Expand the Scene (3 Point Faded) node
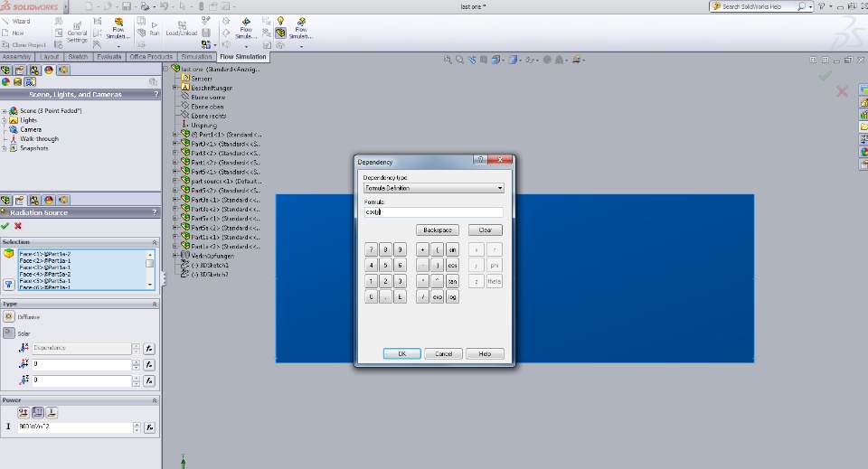The height and width of the screenshot is (469, 868). tap(5, 111)
